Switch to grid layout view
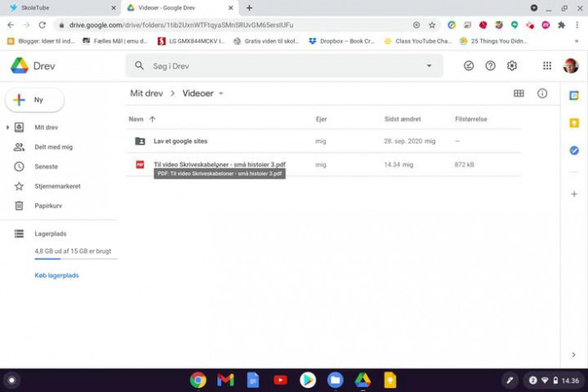 [x=519, y=94]
